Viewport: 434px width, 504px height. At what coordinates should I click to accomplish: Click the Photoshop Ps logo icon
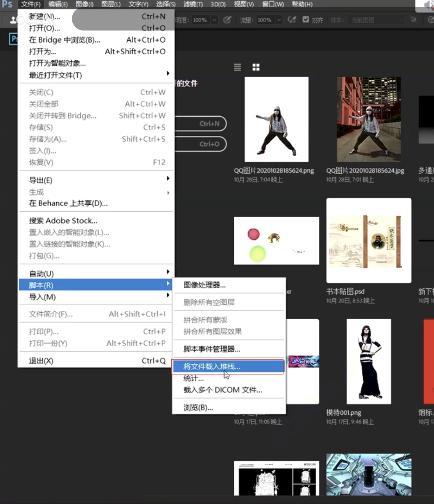tap(7, 4)
